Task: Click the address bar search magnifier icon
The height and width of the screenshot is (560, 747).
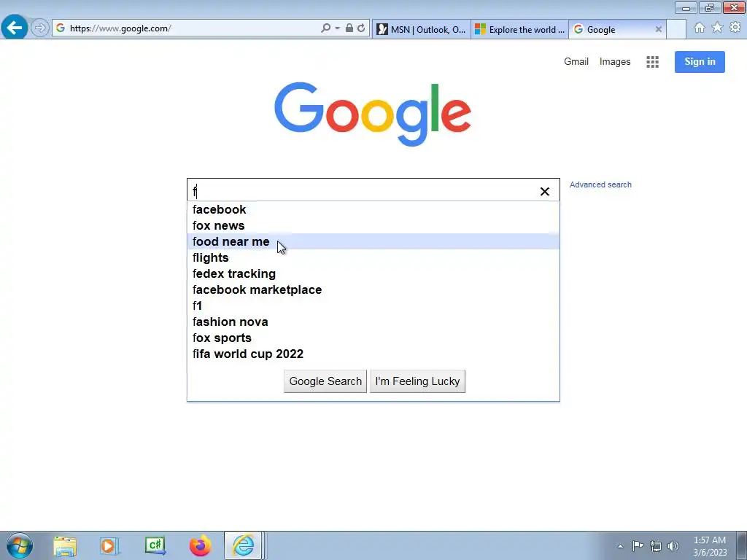Action: coord(325,28)
